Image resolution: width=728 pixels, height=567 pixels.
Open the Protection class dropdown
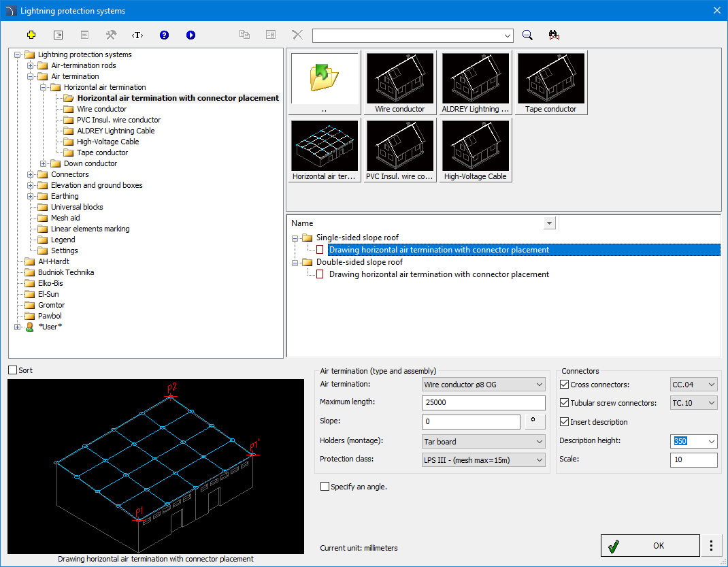[484, 460]
